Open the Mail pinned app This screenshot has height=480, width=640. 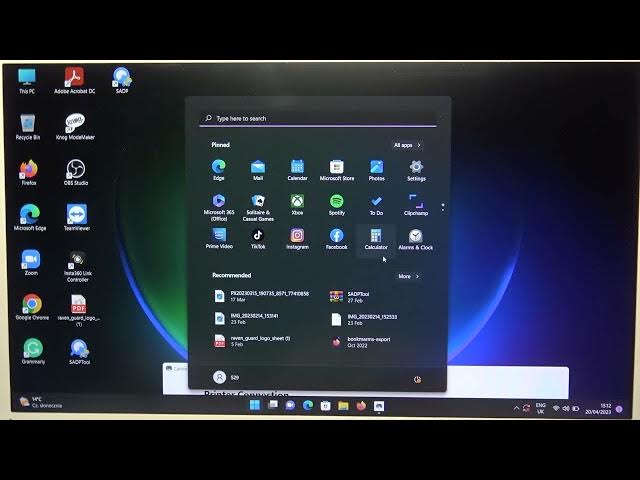point(258,170)
